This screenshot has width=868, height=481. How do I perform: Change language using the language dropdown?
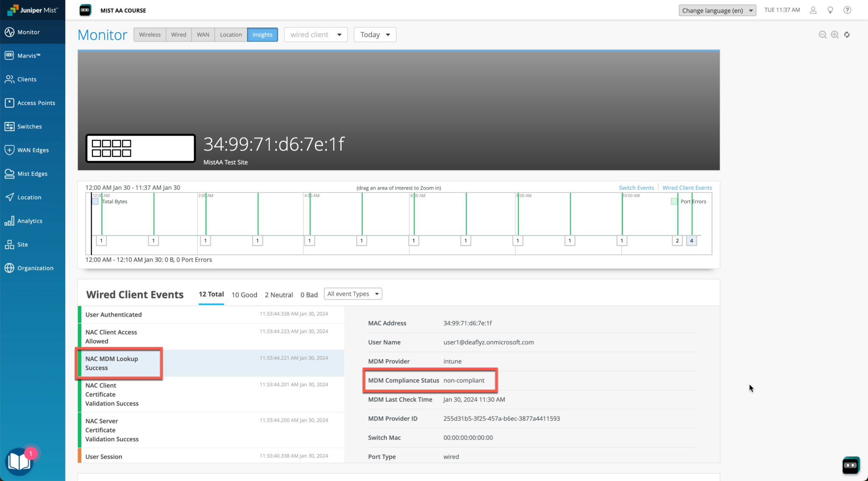(717, 10)
